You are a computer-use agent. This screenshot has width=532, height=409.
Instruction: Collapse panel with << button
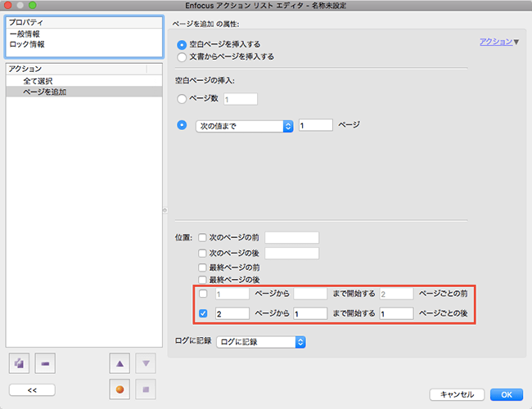(x=32, y=390)
